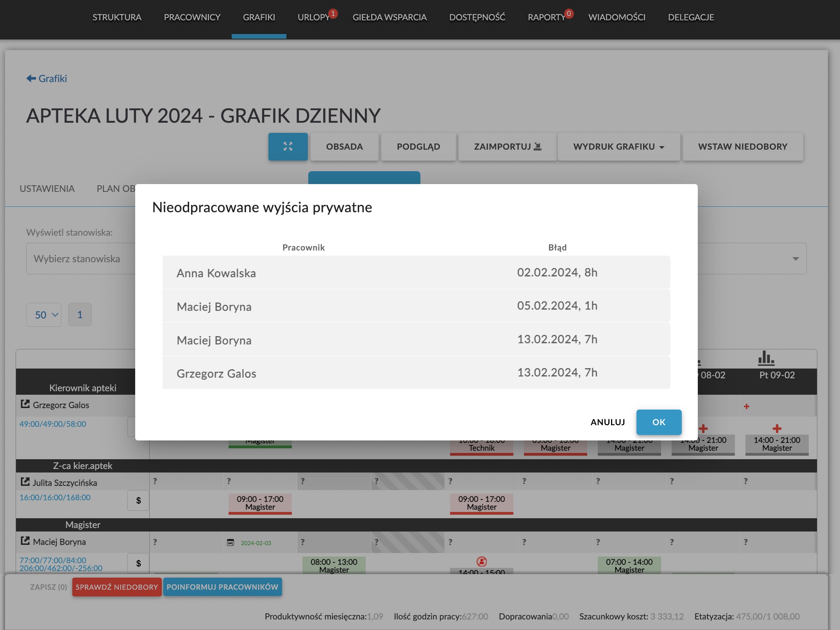Click red person icon above 14:00-15:00 shift
The width and height of the screenshot is (840, 630).
[x=481, y=562]
